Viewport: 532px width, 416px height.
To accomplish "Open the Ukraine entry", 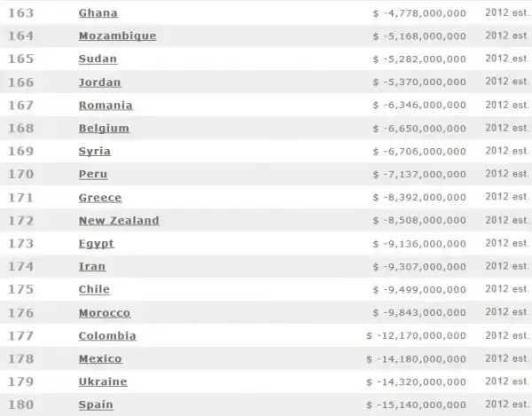I will [103, 382].
